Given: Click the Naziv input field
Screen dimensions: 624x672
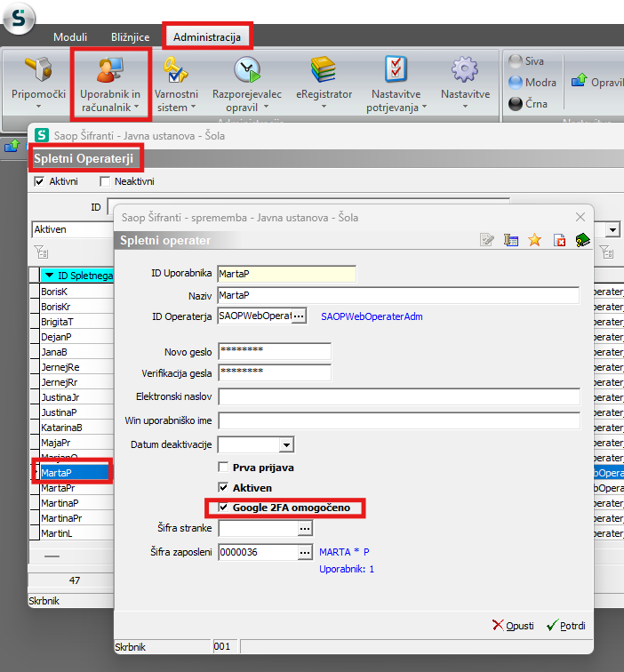Looking at the screenshot, I should click(x=398, y=295).
